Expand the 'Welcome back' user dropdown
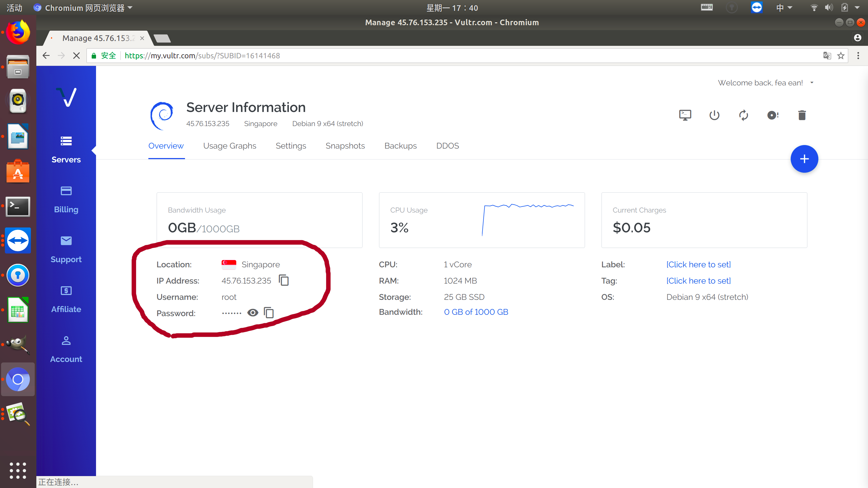868x488 pixels. coord(765,83)
